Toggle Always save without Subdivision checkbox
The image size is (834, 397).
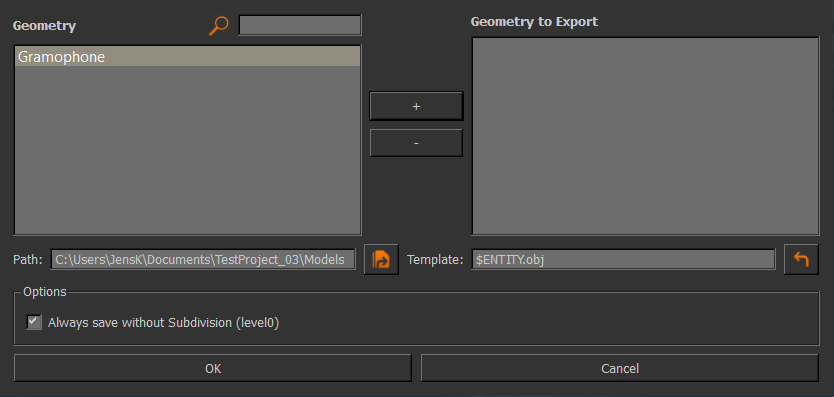34,322
